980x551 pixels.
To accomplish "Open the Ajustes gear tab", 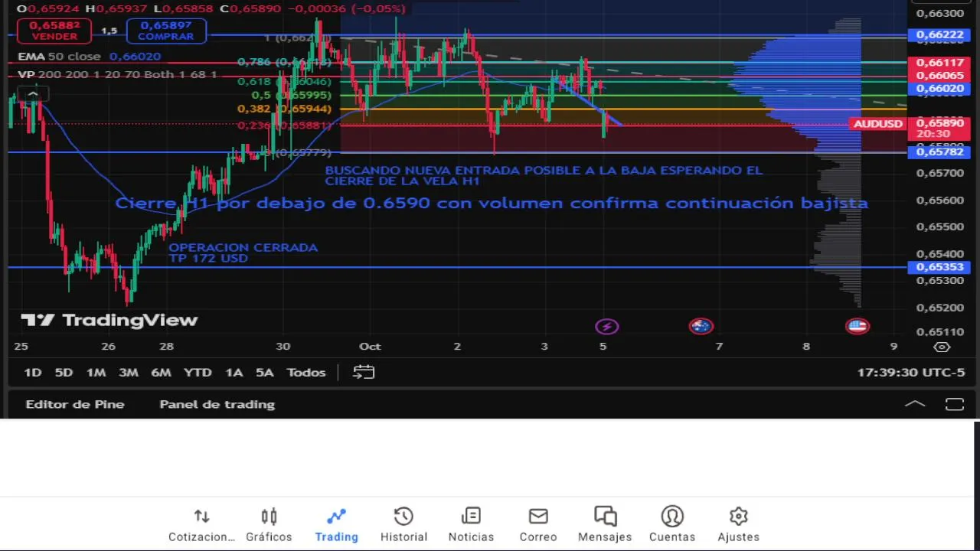I will click(x=738, y=525).
